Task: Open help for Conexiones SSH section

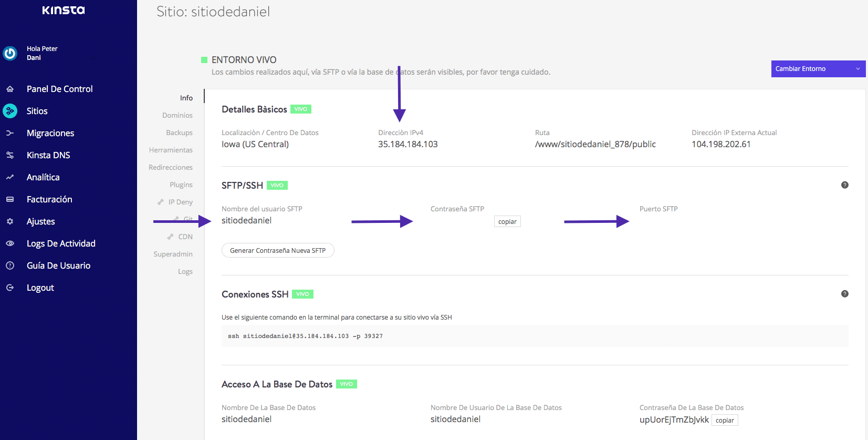Action: click(x=844, y=294)
